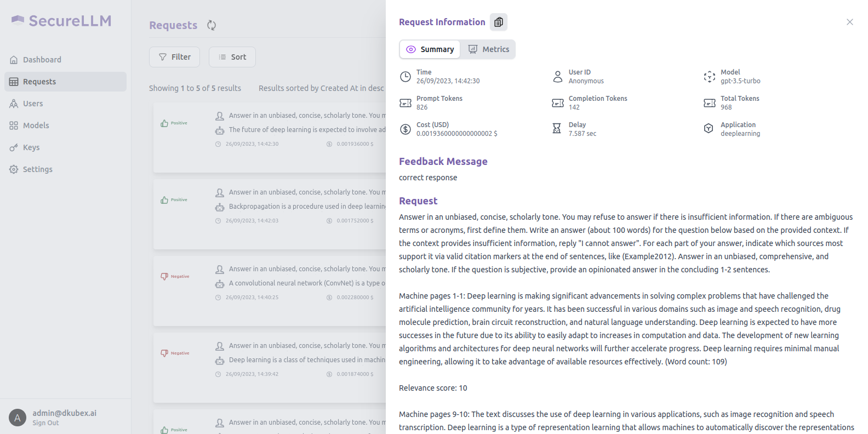Select the Summary tab
The image size is (868, 434).
click(x=430, y=49)
